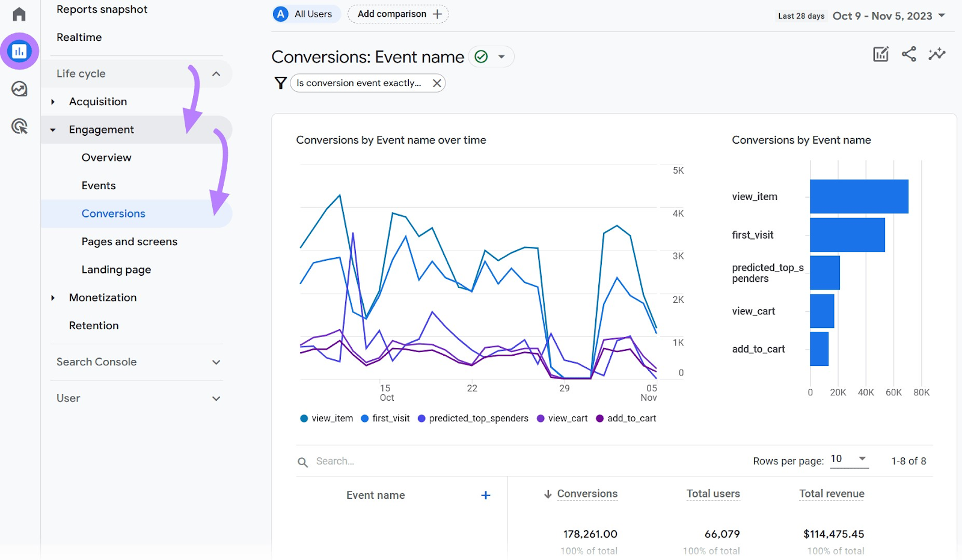Image resolution: width=962 pixels, height=560 pixels.
Task: Toggle the first_visit legend item
Action: point(385,418)
